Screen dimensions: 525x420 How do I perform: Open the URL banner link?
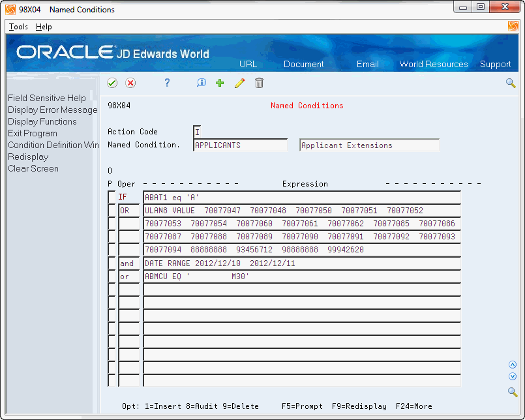[248, 64]
